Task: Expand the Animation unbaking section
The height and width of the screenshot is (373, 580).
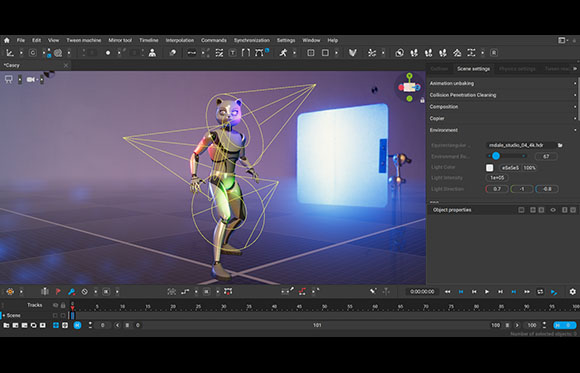Action: click(502, 83)
